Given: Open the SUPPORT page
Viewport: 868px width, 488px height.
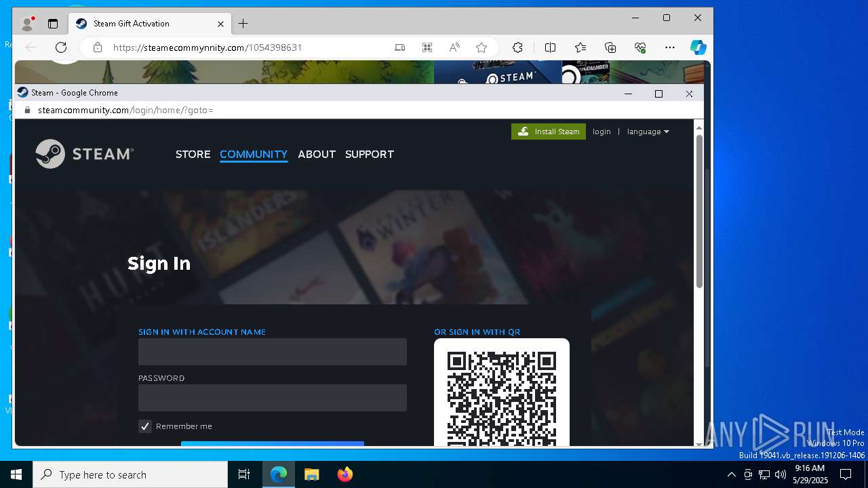Looking at the screenshot, I should point(370,154).
